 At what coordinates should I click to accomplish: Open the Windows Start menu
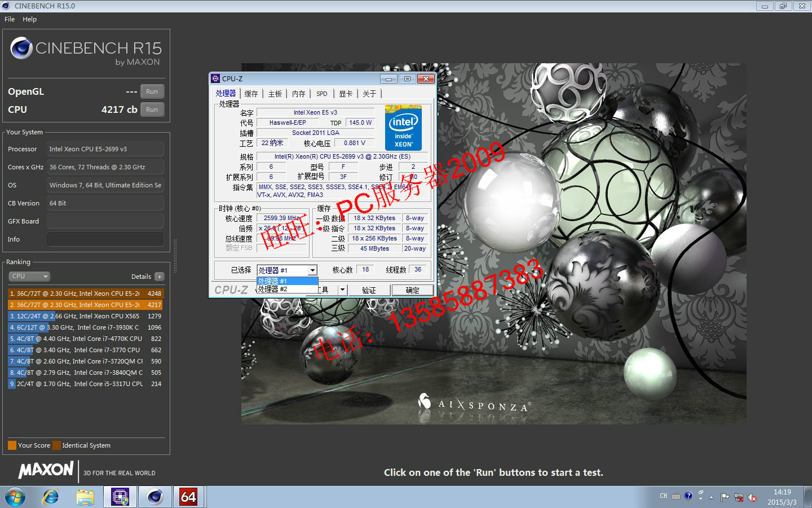coord(15,497)
